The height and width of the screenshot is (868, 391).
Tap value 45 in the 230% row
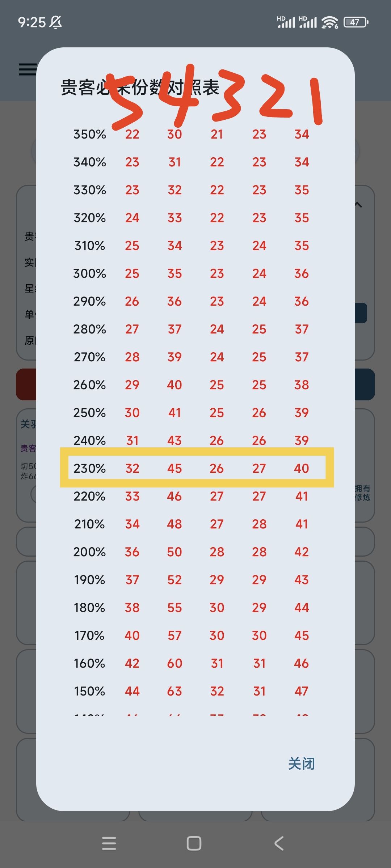[x=174, y=468]
